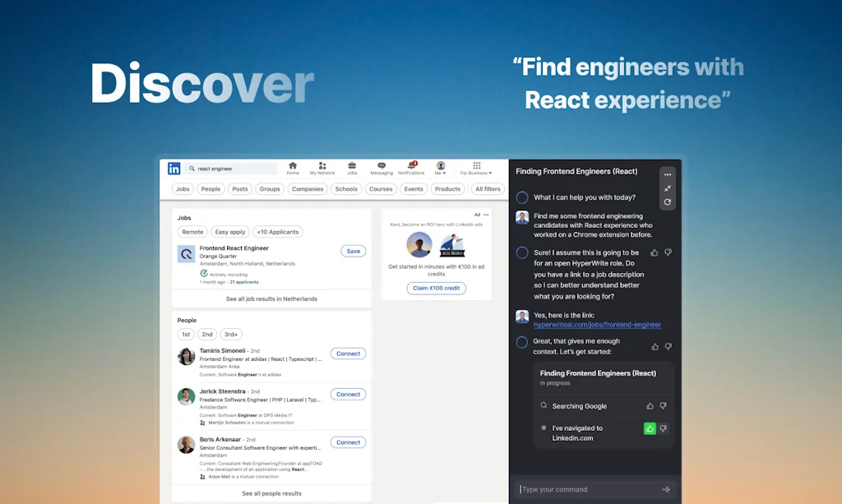Go to the Jobs section via briefcase icon
The width and height of the screenshot is (842, 504).
click(352, 167)
